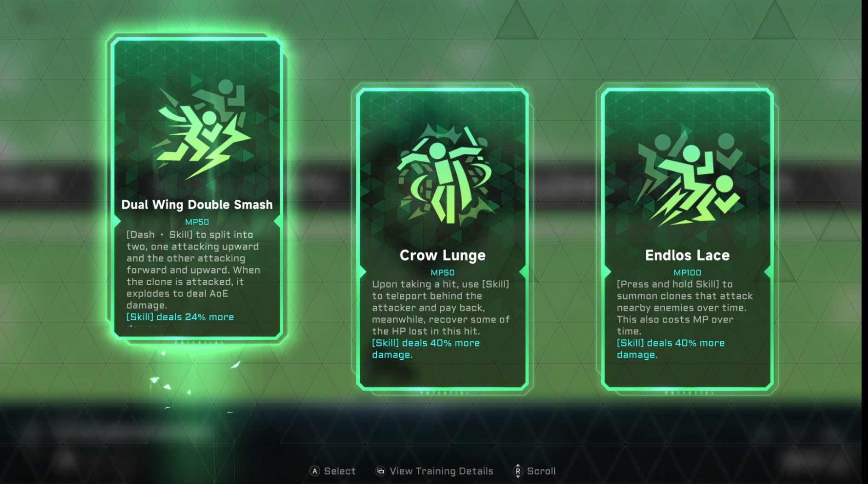The height and width of the screenshot is (484, 868).
Task: Select the Dual Wing Double Smash title
Action: tap(197, 205)
